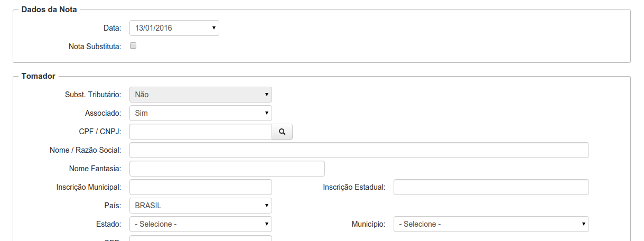
Task: Click the Dados da Nota section heading
Action: [x=49, y=10]
